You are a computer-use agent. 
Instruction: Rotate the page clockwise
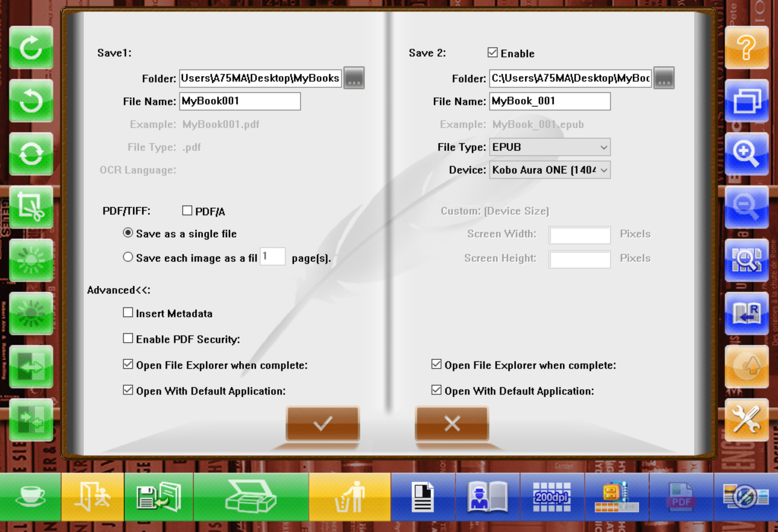(30, 48)
